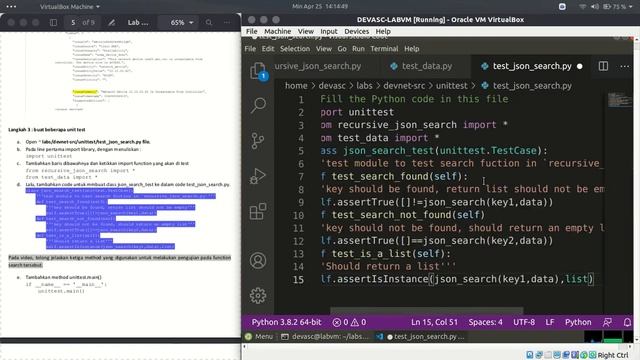Change indentation via 'Spaces: 4'

point(485,322)
